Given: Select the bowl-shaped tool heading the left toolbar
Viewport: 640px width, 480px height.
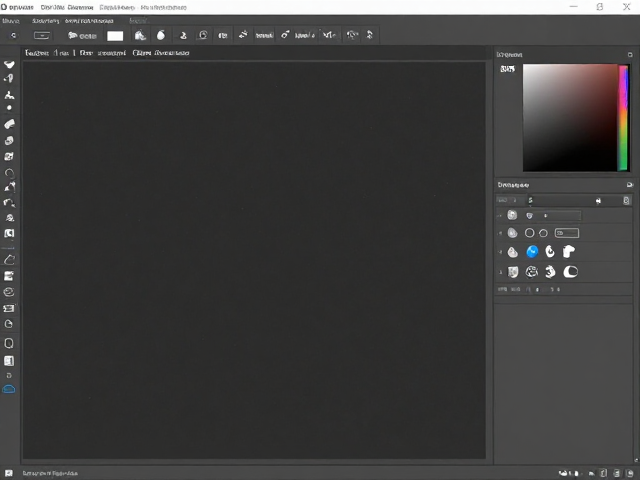Looking at the screenshot, I should [x=9, y=64].
